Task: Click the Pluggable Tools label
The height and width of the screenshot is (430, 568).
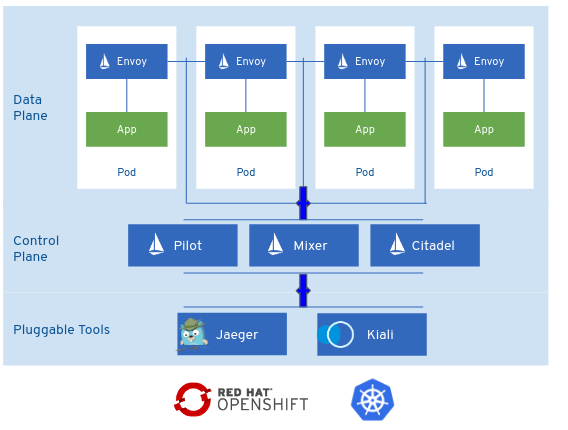Action: coord(62,330)
